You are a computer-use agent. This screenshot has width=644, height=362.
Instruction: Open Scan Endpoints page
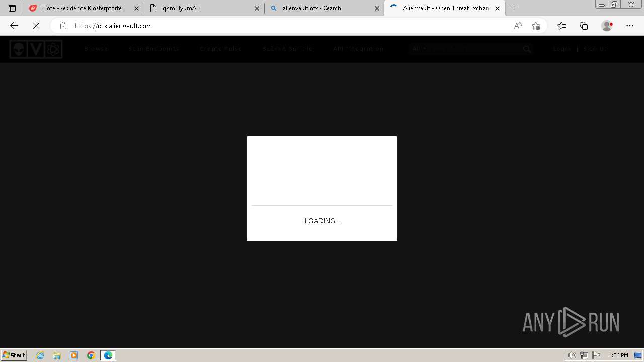pyautogui.click(x=154, y=49)
